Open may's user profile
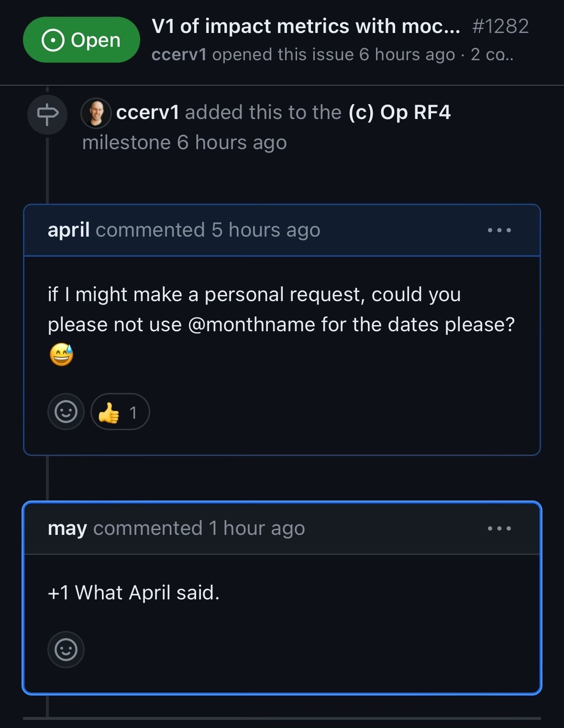Screen dimensions: 564x728 click(67, 528)
